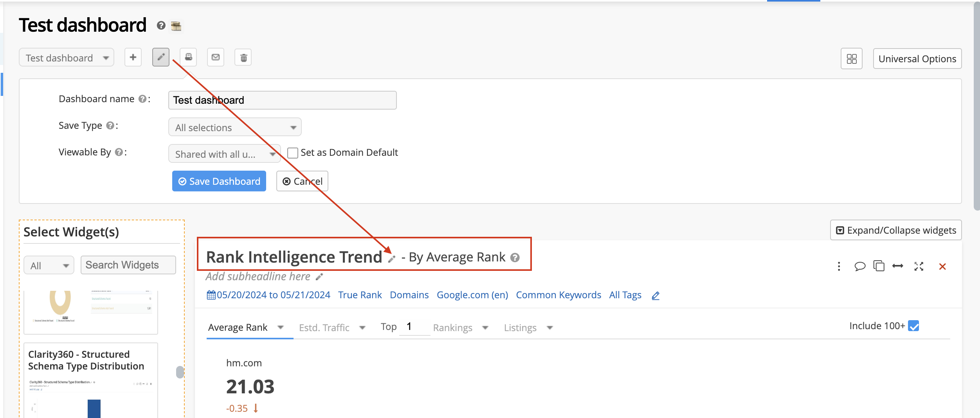The width and height of the screenshot is (980, 418).
Task: Delete dashboard using the trash icon
Action: (243, 58)
